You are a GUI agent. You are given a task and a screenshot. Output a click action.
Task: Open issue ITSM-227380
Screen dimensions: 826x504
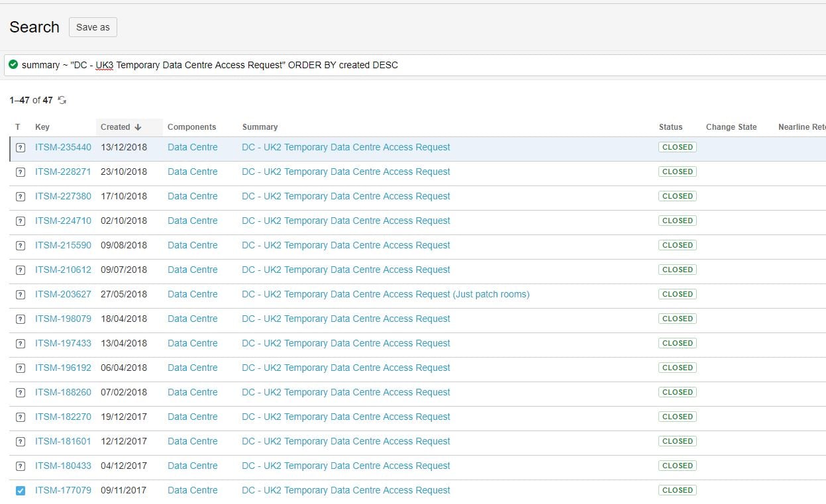coord(63,196)
